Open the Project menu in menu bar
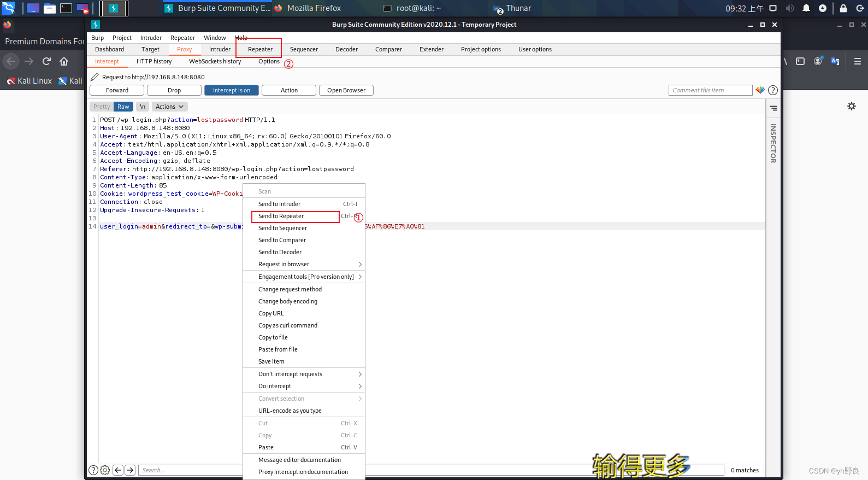Screen dimensions: 868x480 point(122,38)
